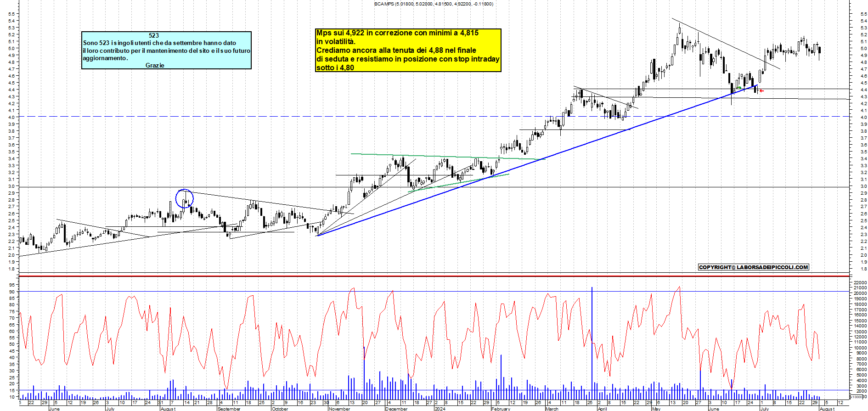Click the 'May' label on the time axis
Viewport: 868px width, 411px height.
[x=656, y=409]
